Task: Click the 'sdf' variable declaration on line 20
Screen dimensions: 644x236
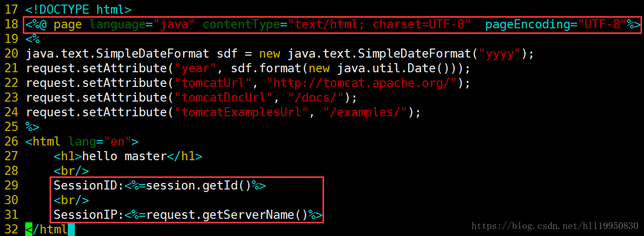Action: pyautogui.click(x=227, y=54)
